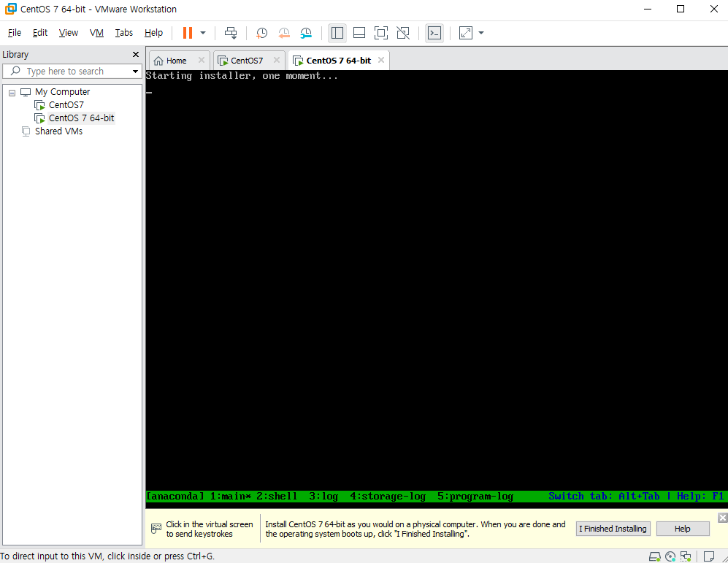Send Ctrl+Alt+Del to the virtual machine
Viewport: 728px width, 563px height.
point(231,32)
